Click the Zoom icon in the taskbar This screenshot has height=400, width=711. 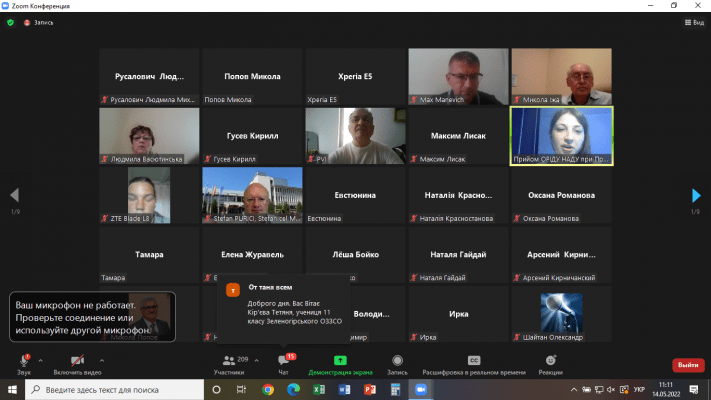(421, 390)
